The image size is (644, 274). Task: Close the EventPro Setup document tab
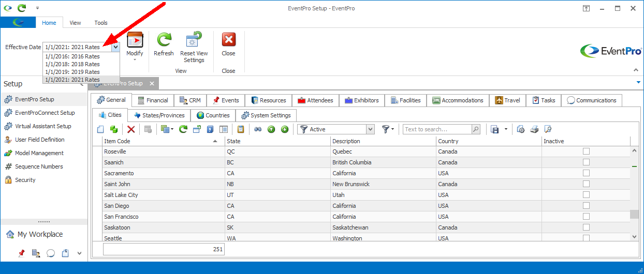(152, 83)
